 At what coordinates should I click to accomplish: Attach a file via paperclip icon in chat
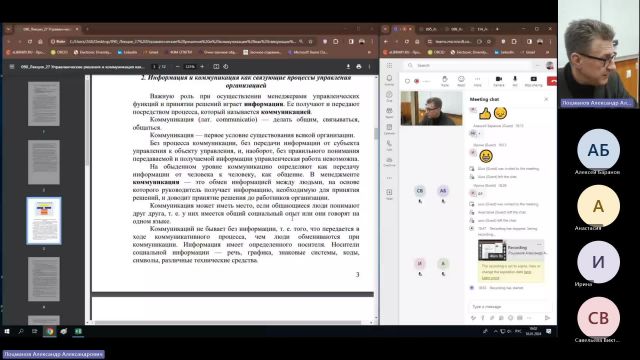492,318
